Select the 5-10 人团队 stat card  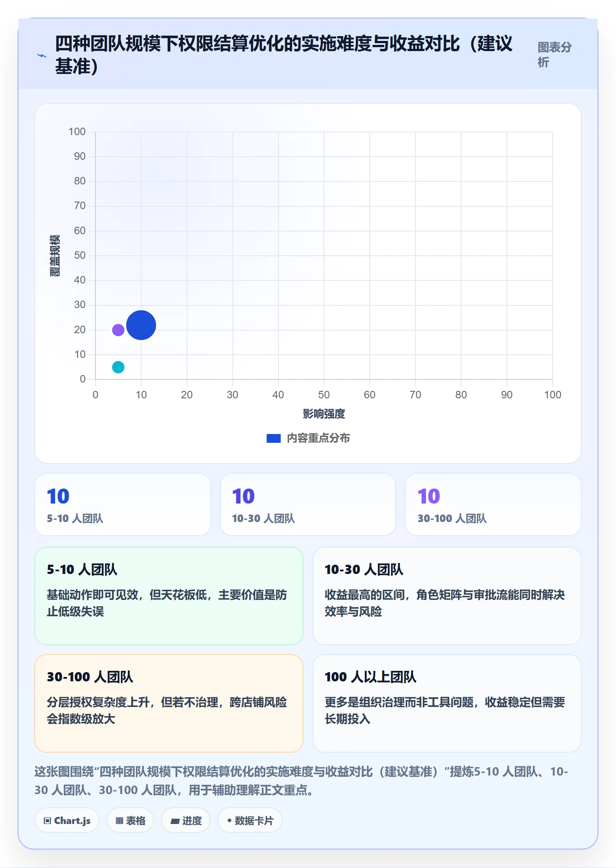pos(123,504)
